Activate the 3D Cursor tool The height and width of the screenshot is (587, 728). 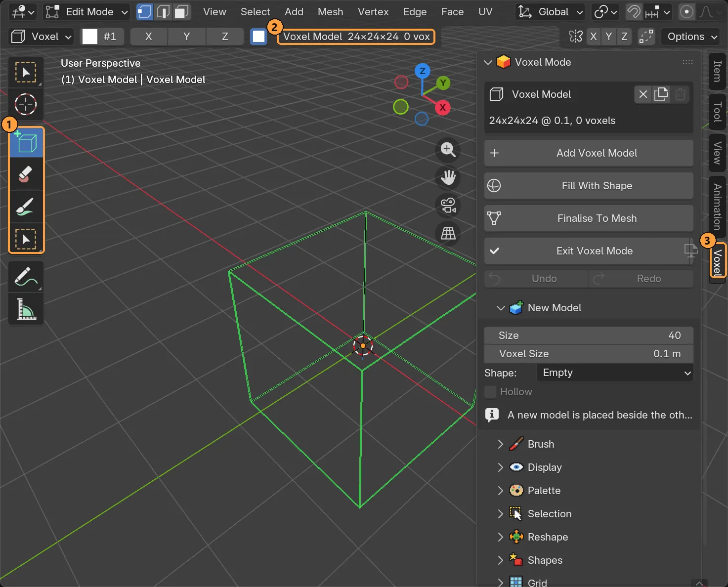(x=26, y=104)
